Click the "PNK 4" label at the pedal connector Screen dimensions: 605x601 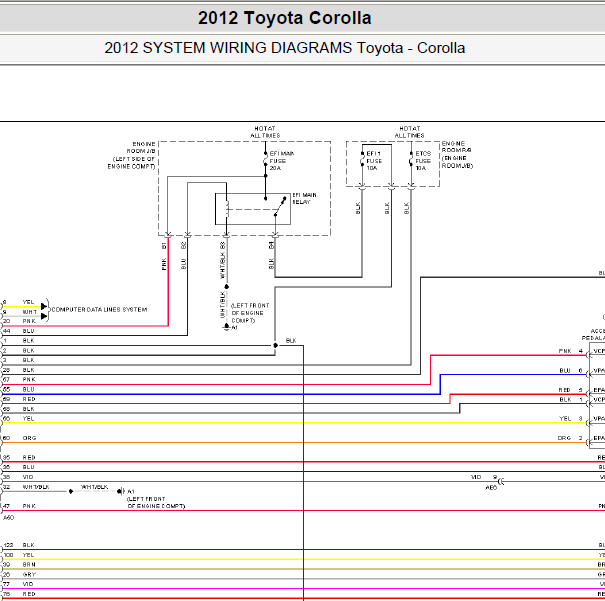click(571, 351)
